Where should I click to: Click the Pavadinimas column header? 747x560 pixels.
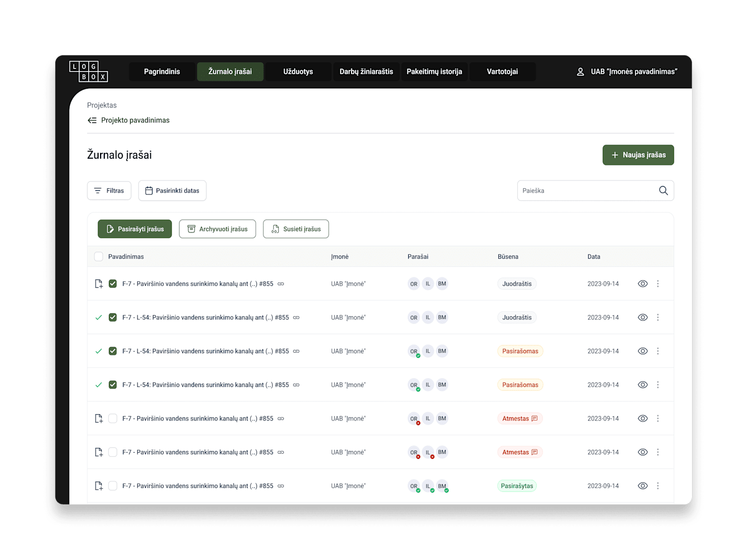(126, 257)
